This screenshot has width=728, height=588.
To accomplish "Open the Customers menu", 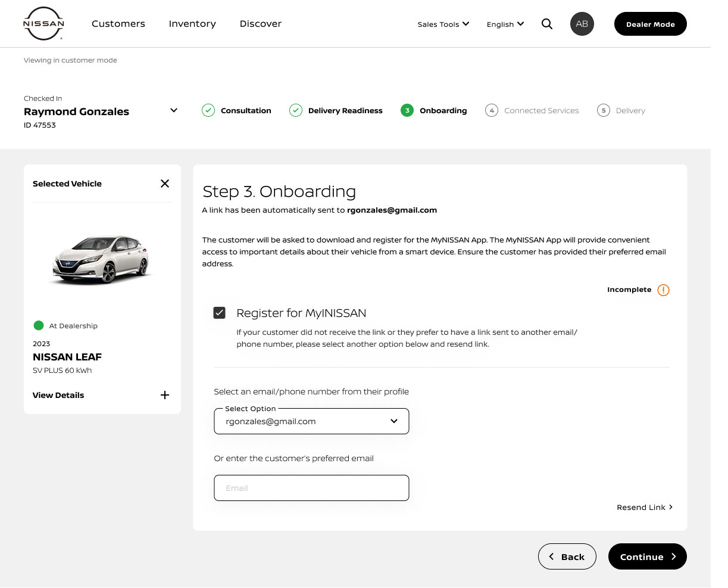I will 118,24.
